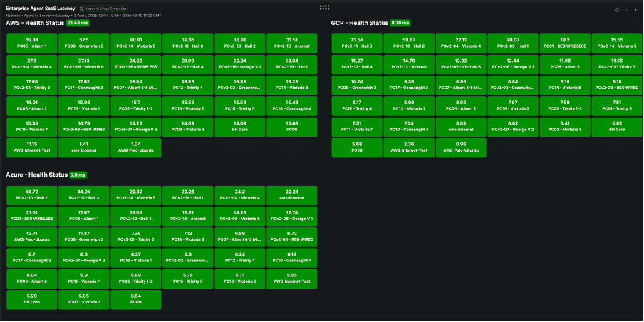
Task: Click AWS card AWS-Palo-Ubuntu (1.04)
Action: [136, 148]
